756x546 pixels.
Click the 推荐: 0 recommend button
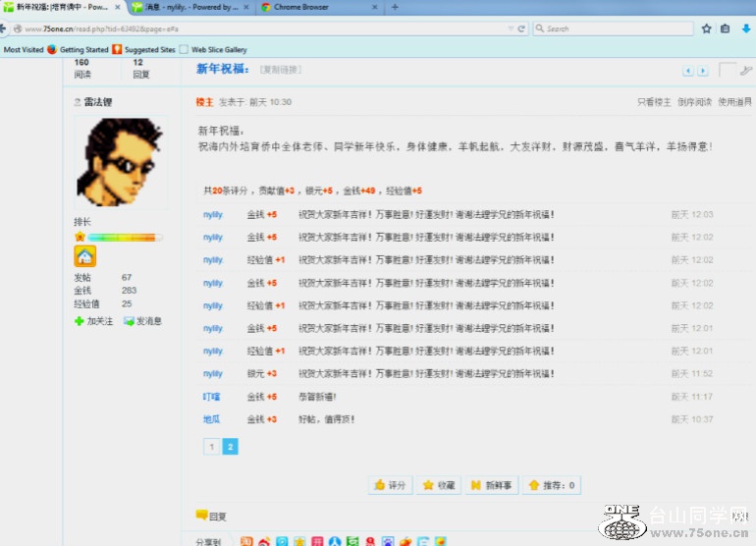click(x=552, y=485)
